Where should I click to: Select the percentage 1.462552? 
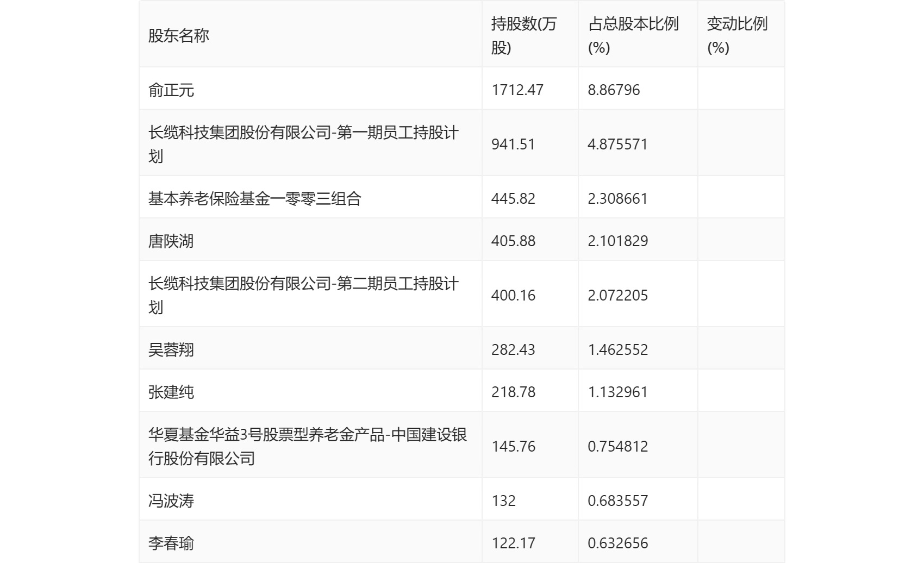coord(617,350)
